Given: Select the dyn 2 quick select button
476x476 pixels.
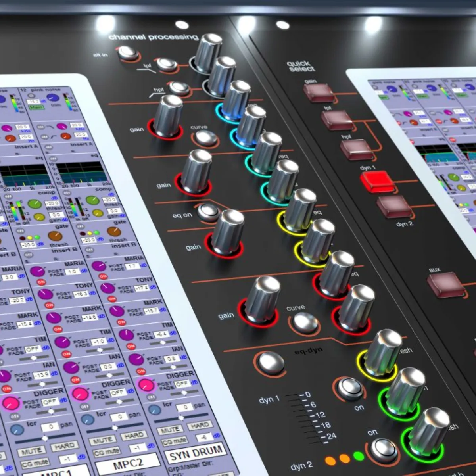Looking at the screenshot, I should click(394, 206).
